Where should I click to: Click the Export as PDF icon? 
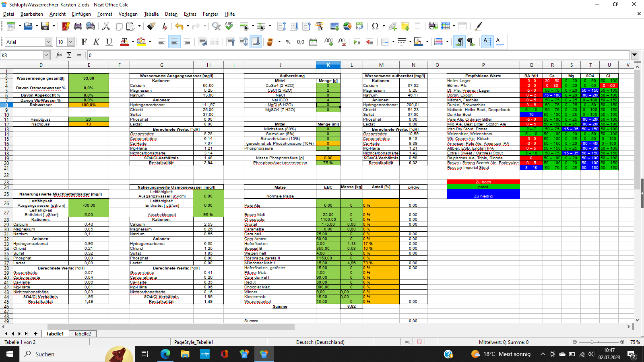(x=66, y=27)
